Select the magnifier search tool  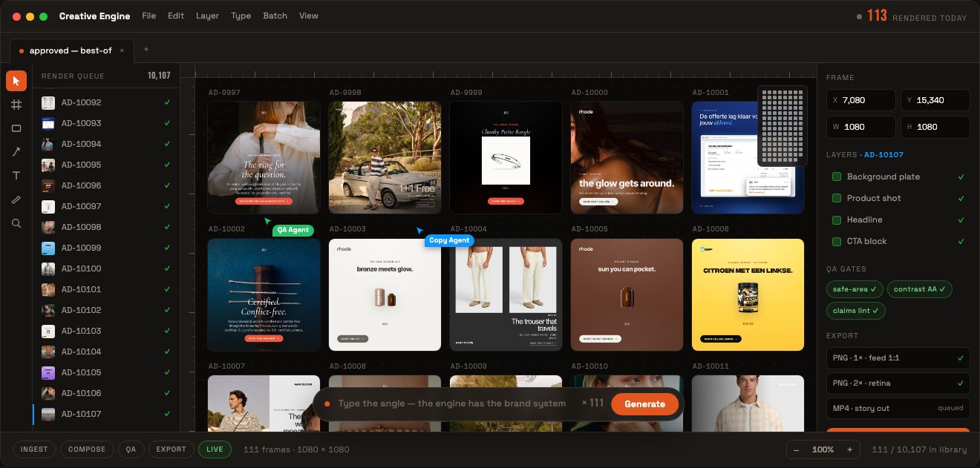(x=16, y=223)
